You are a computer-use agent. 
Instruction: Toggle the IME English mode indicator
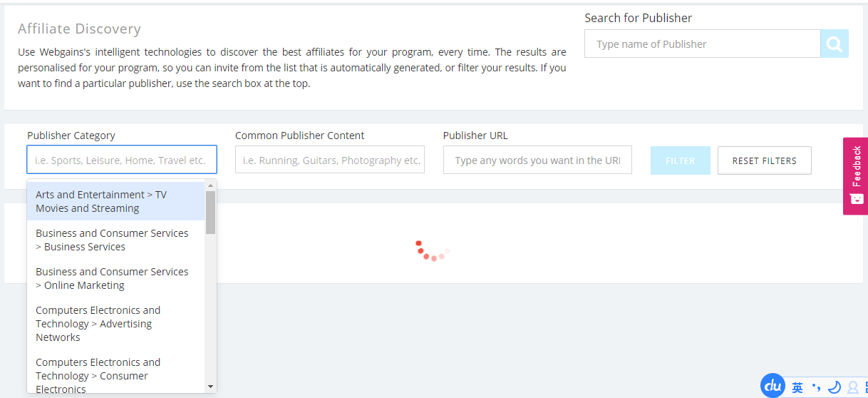coord(797,387)
